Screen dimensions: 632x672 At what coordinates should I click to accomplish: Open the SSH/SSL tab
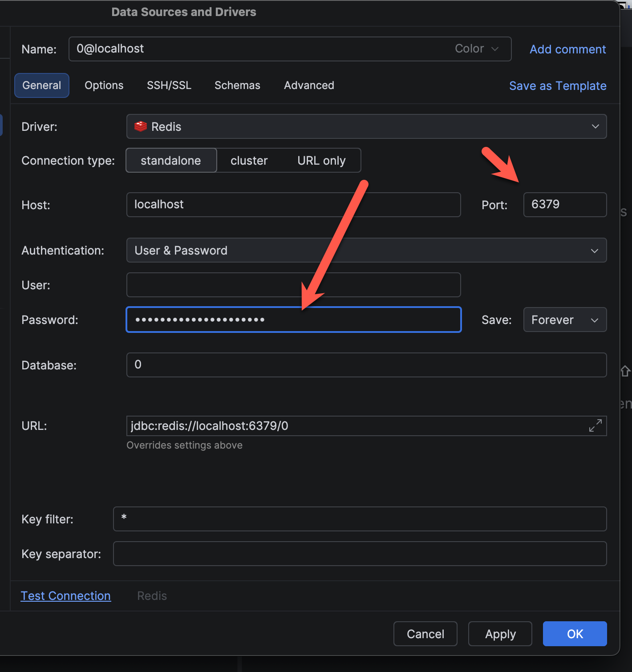point(169,85)
